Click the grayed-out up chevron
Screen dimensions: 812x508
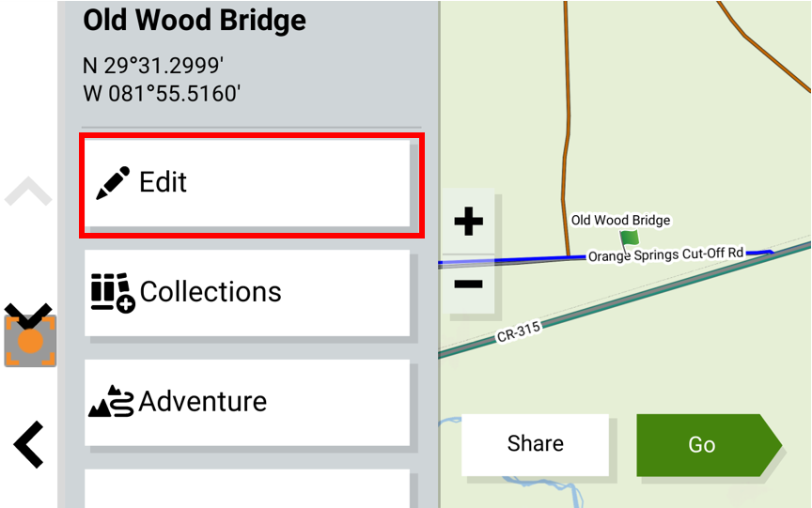click(x=28, y=192)
